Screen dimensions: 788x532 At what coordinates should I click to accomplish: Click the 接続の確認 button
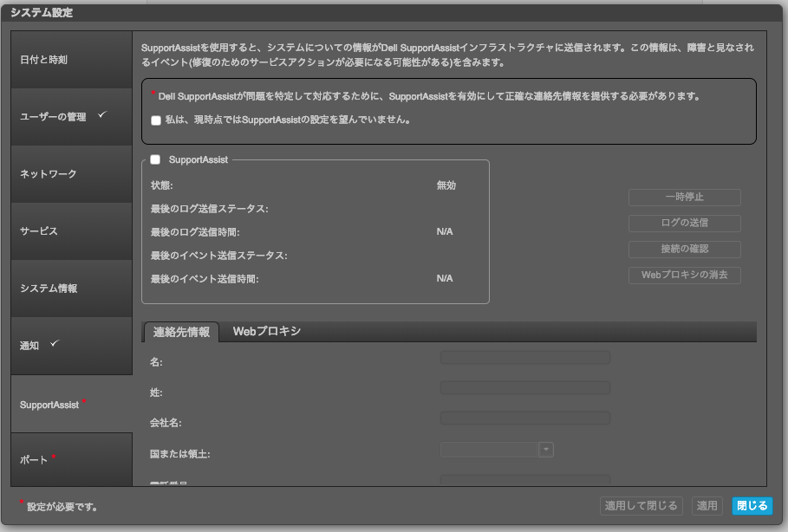pos(685,250)
